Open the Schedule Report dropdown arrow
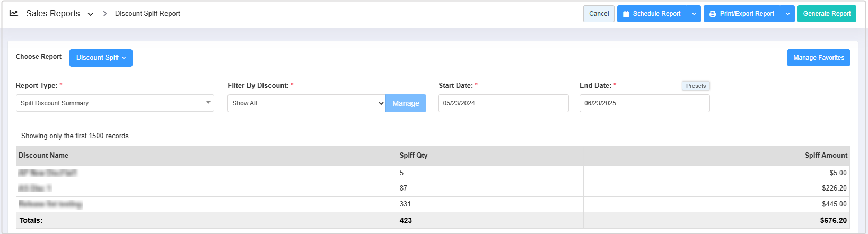The width and height of the screenshot is (868, 234). click(694, 14)
